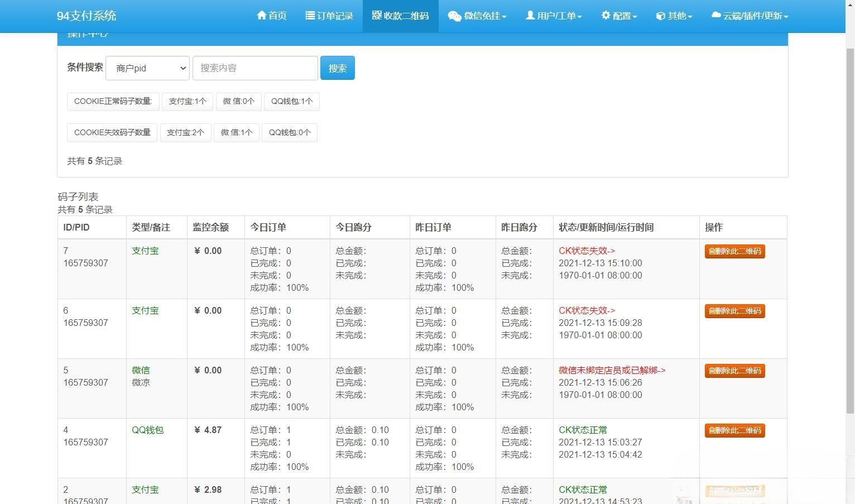
Task: Delete the QR code for ID 5
Action: coord(734,371)
